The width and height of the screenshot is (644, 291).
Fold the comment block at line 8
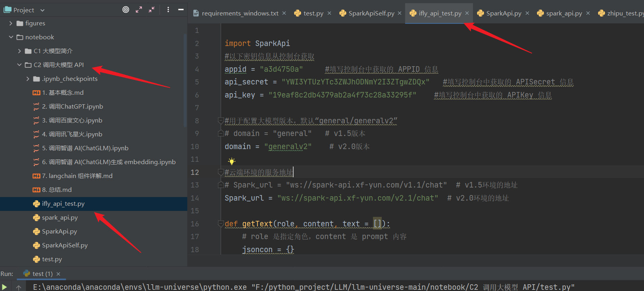click(221, 121)
